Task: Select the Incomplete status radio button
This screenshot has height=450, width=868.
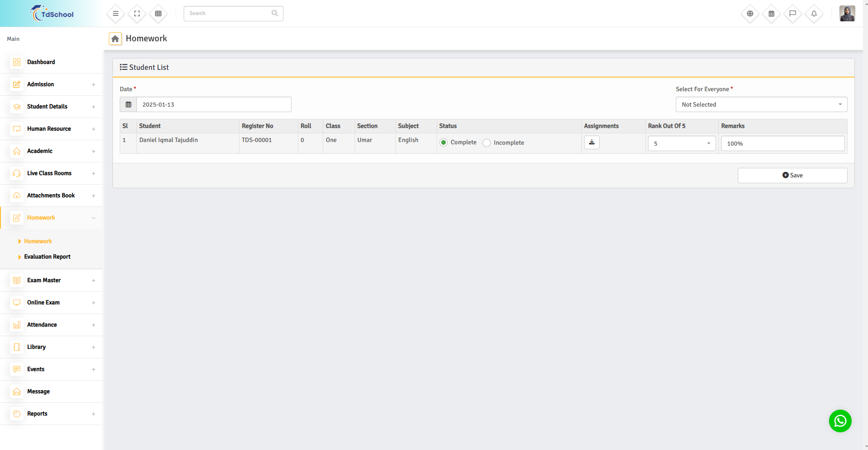Action: [487, 143]
